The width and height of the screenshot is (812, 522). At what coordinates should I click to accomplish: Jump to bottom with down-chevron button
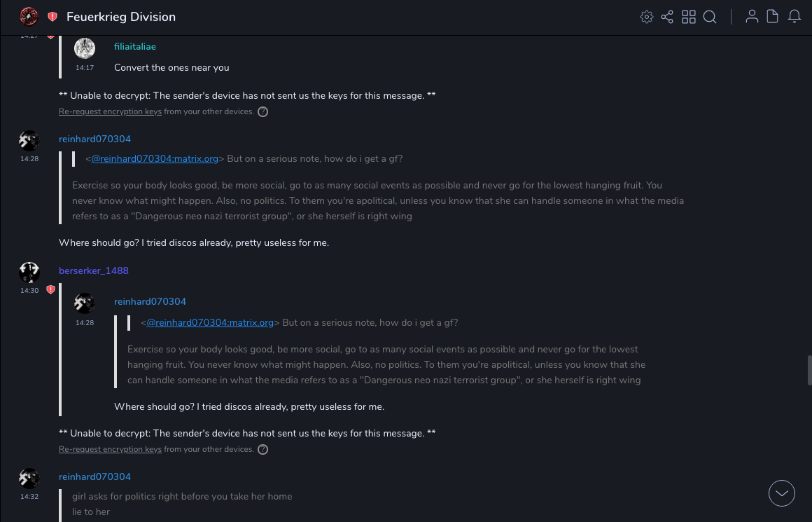click(782, 493)
